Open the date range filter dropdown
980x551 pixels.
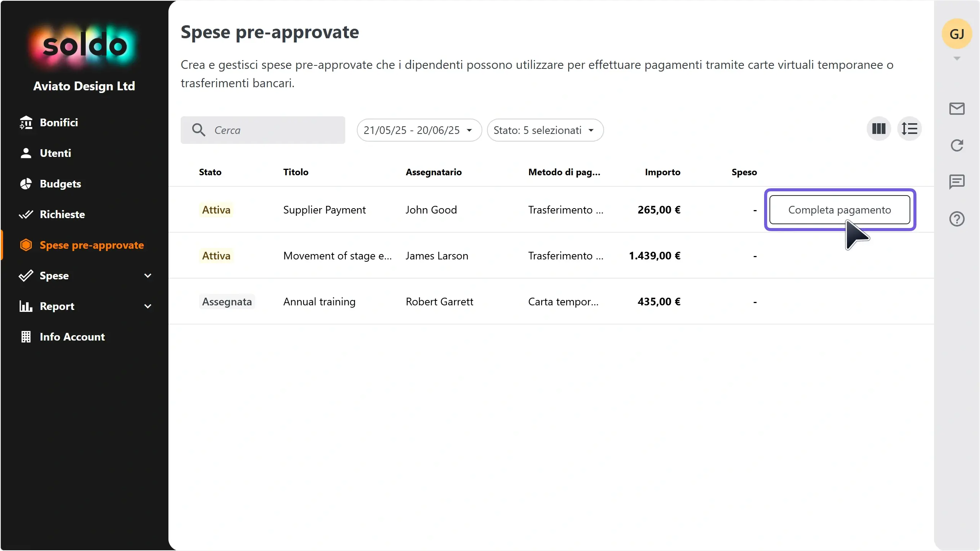(x=419, y=130)
